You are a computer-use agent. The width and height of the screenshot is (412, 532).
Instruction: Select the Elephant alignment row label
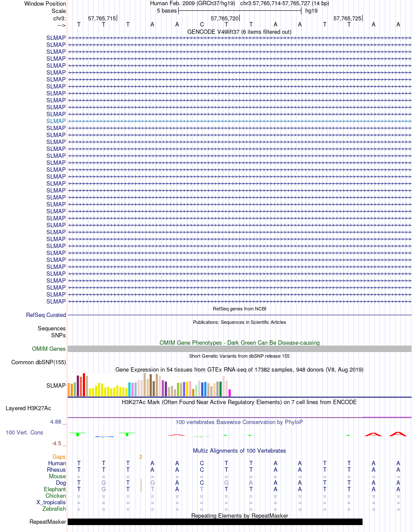pos(55,489)
